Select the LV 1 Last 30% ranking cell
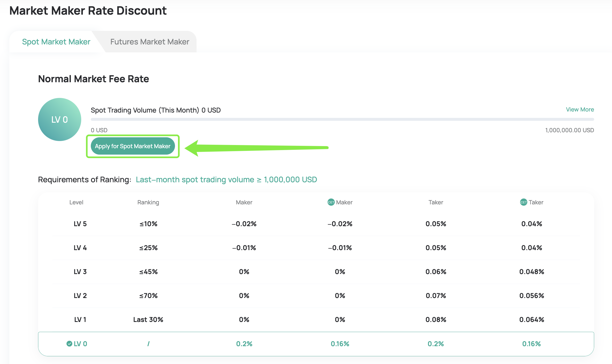The height and width of the screenshot is (364, 612). [x=148, y=320]
